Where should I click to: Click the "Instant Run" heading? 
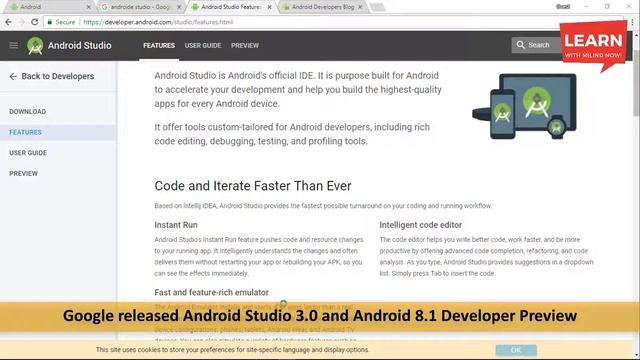[x=176, y=225]
